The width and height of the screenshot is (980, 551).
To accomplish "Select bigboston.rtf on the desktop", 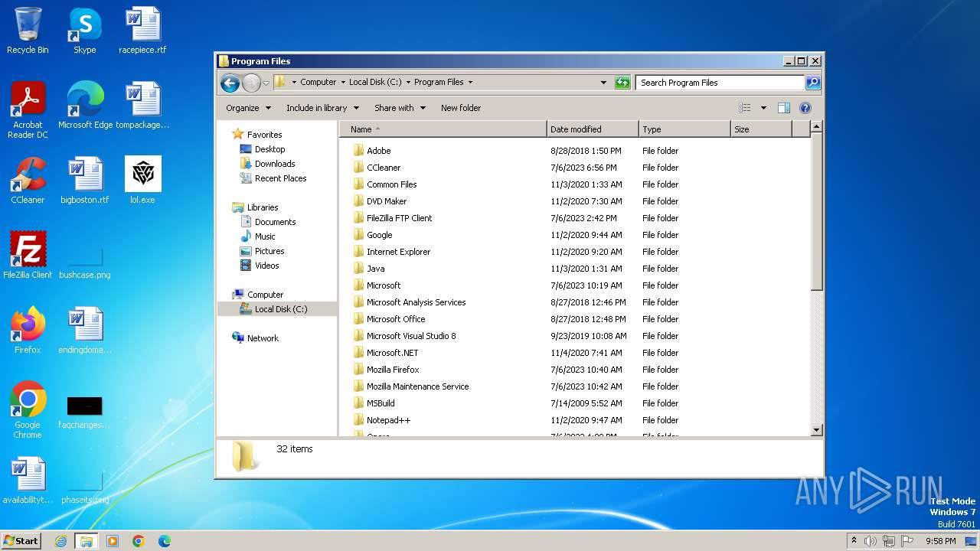I will [x=84, y=181].
